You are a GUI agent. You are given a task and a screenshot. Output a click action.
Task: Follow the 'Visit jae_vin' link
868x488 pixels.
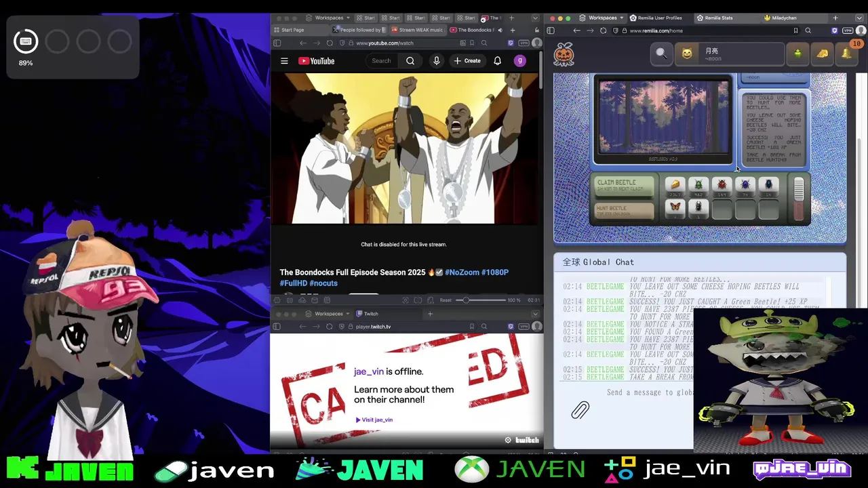coord(374,420)
